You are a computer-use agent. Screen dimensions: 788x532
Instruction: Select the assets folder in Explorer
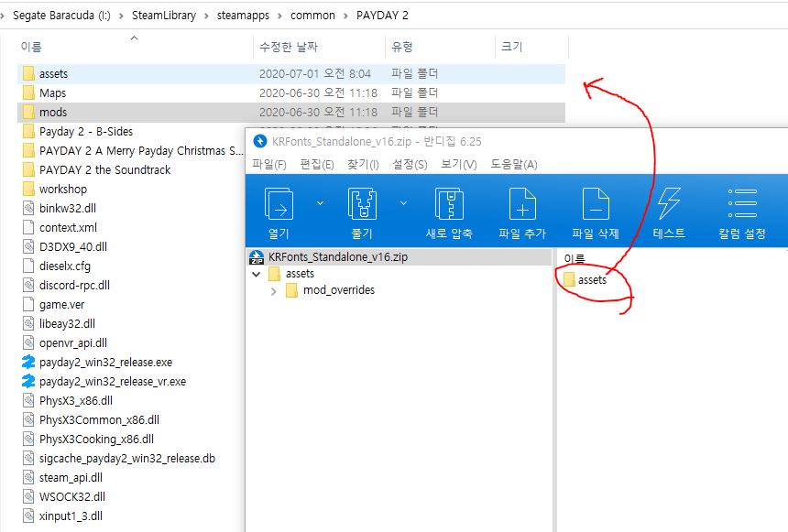pyautogui.click(x=291, y=74)
